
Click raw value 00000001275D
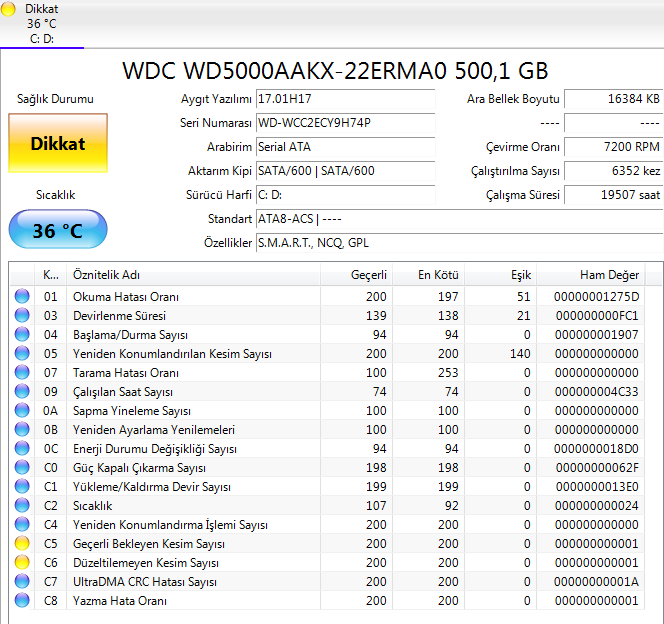(596, 297)
